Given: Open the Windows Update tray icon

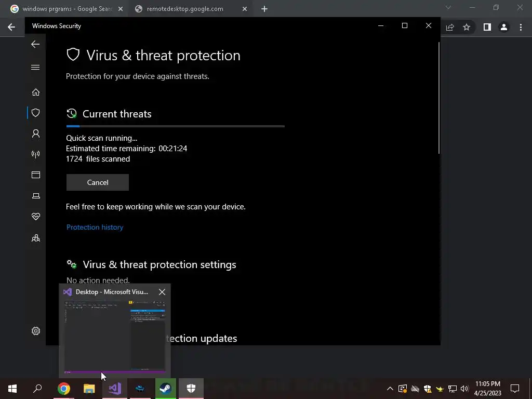Looking at the screenshot, I should [403, 389].
